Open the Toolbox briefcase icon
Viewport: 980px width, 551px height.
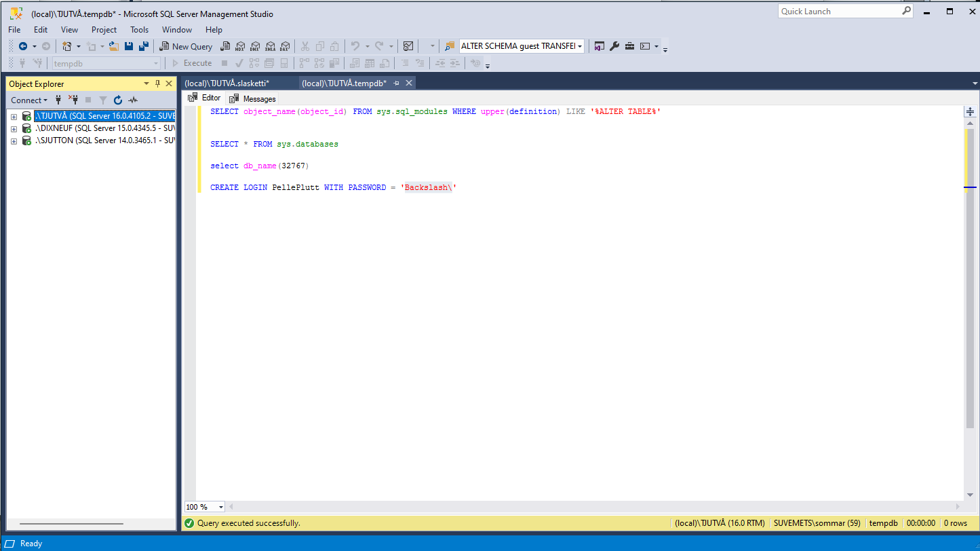[629, 46]
